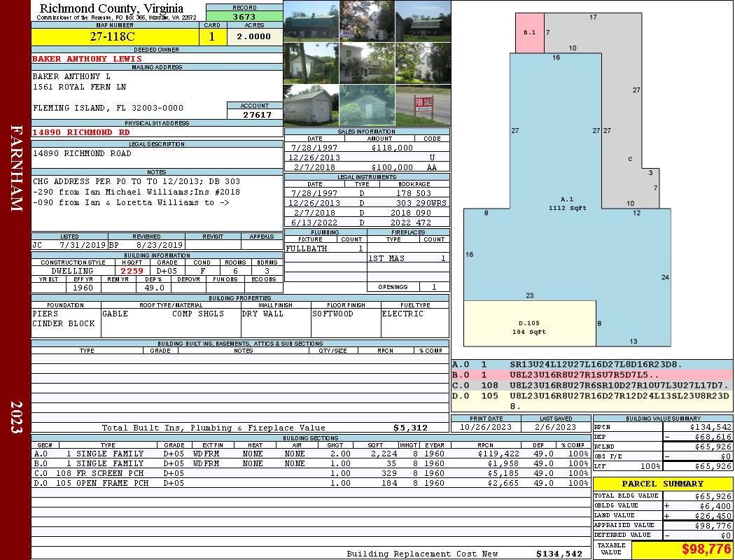Click the yellow Parcel Summary header
The height and width of the screenshot is (560, 735).
click(662, 484)
